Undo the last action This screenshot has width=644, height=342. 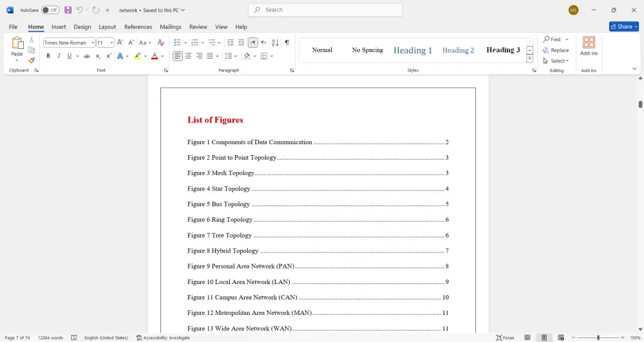(80, 10)
